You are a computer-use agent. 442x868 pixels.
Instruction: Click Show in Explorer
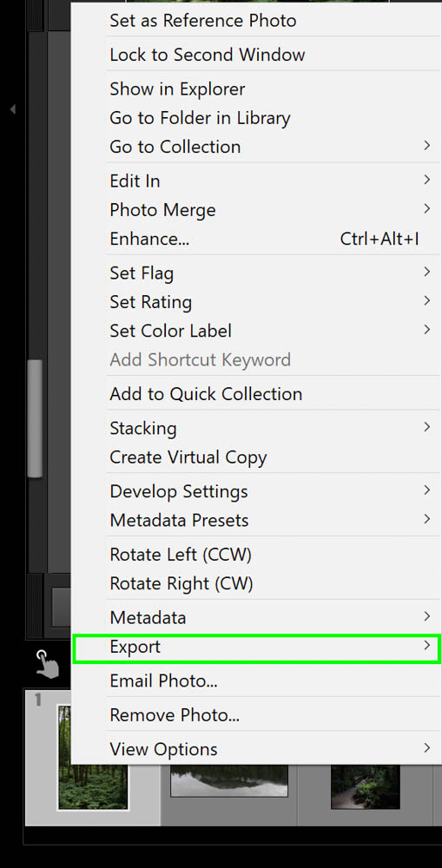click(177, 89)
